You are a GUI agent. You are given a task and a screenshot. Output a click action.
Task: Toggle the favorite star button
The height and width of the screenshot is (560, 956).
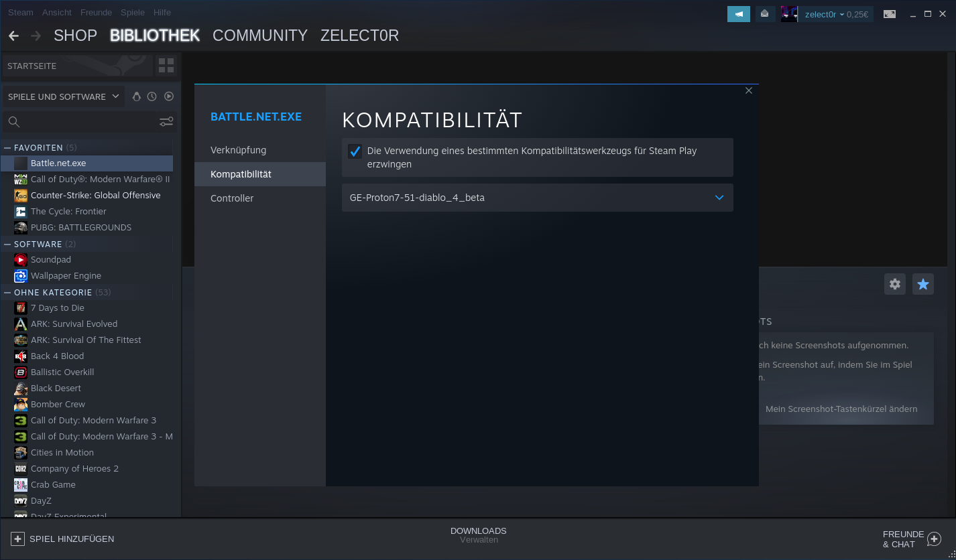click(923, 284)
